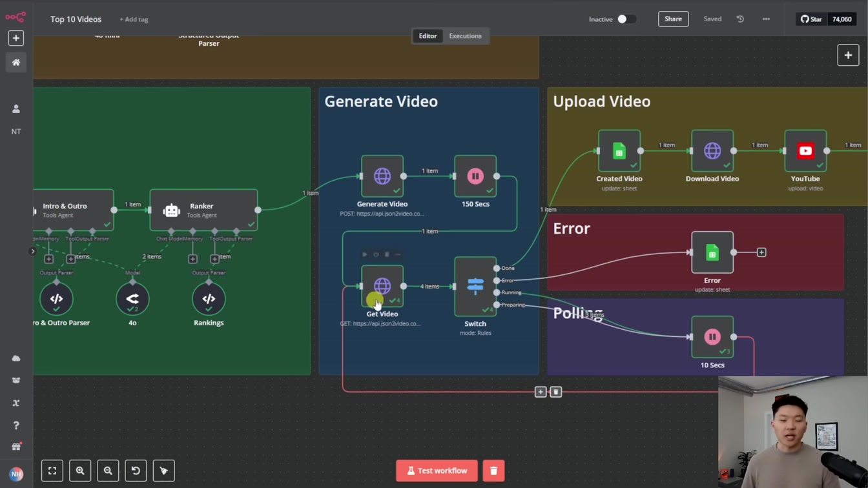This screenshot has height=488, width=868.
Task: Zoom in on the canvas
Action: click(x=80, y=471)
